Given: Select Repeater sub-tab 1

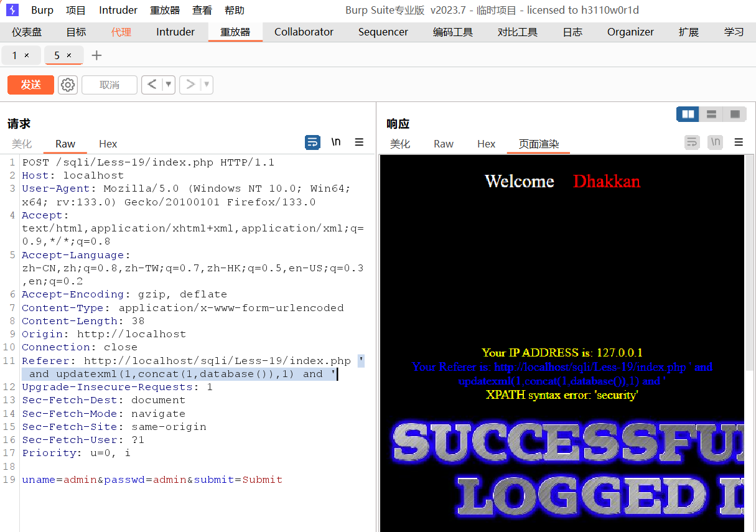Looking at the screenshot, I should (14, 55).
